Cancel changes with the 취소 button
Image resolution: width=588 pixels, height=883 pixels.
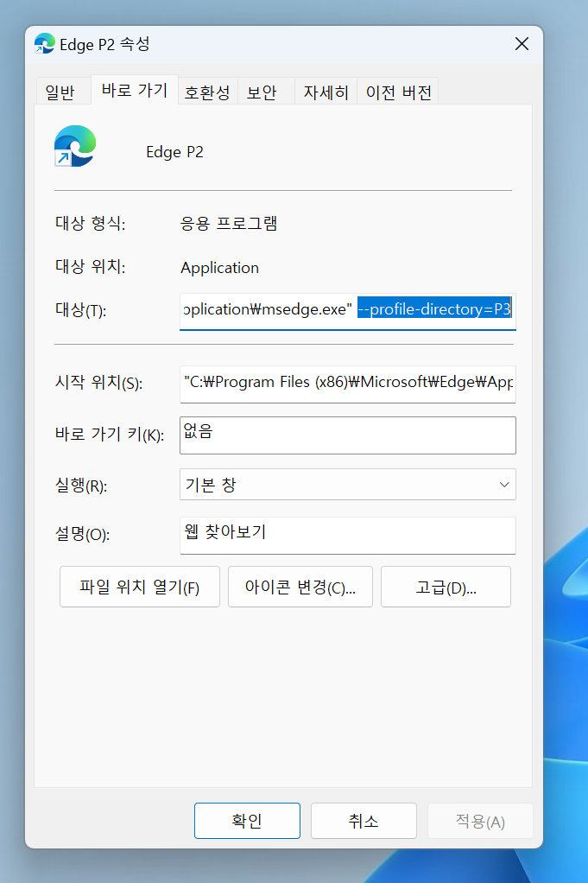tap(364, 821)
